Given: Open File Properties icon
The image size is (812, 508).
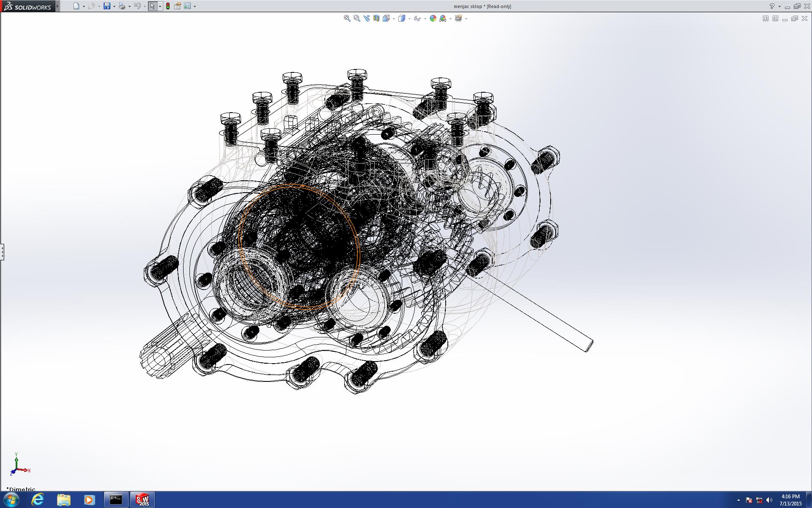Looking at the screenshot, I should (x=178, y=6).
